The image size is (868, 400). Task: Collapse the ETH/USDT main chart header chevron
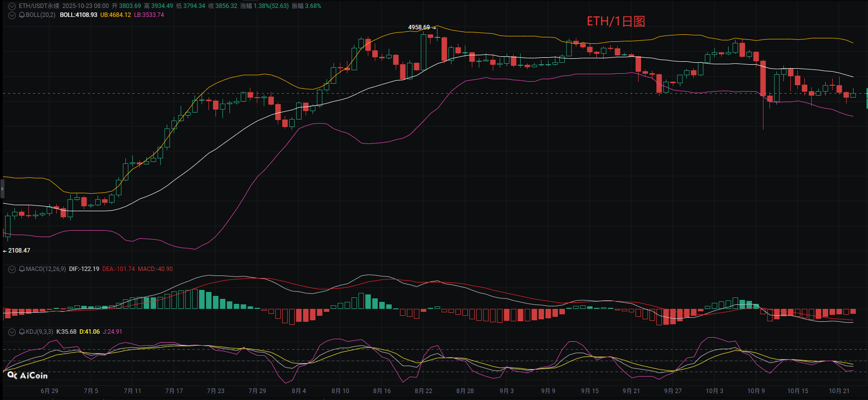pyautogui.click(x=12, y=6)
